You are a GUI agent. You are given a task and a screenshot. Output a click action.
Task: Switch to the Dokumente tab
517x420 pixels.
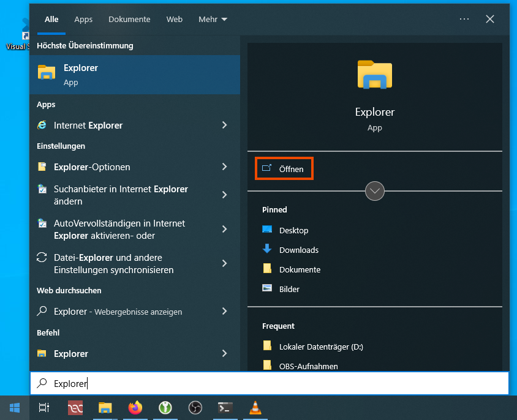click(x=129, y=20)
